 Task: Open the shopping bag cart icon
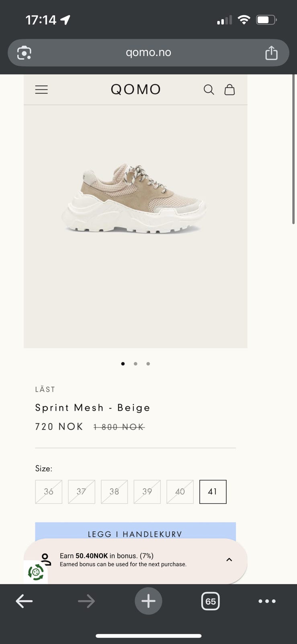pyautogui.click(x=229, y=89)
